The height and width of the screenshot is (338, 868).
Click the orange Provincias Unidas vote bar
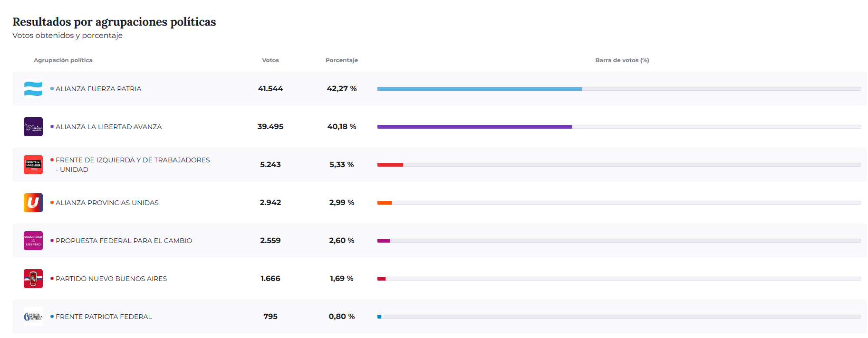385,203
